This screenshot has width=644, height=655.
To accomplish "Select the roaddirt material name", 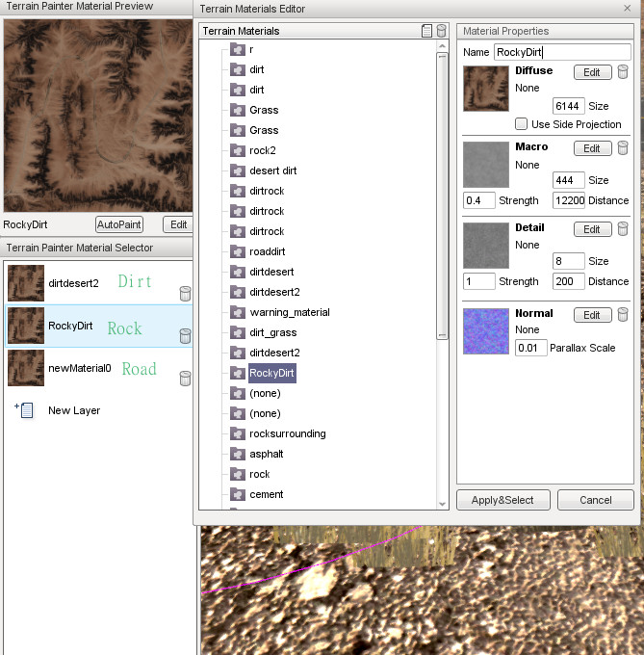I will (267, 251).
